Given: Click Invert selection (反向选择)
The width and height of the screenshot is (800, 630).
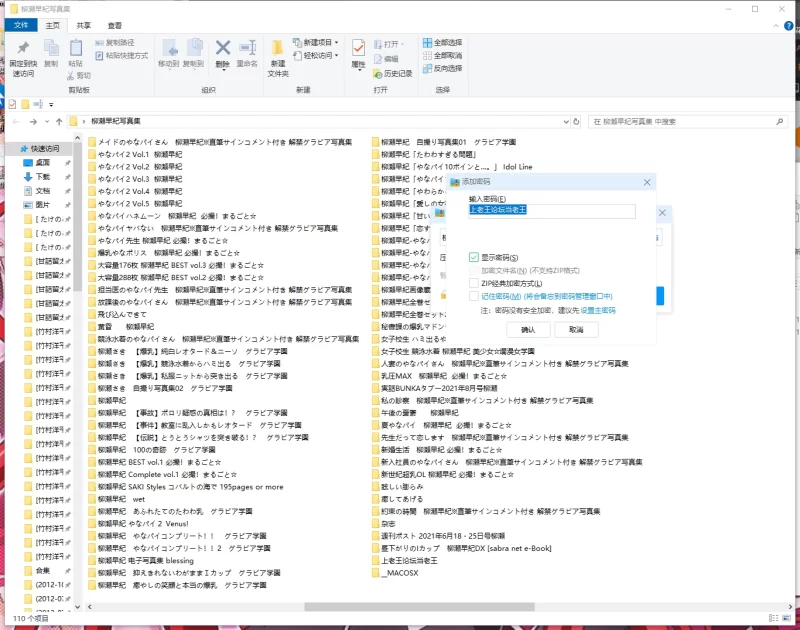Looking at the screenshot, I should click(442, 68).
